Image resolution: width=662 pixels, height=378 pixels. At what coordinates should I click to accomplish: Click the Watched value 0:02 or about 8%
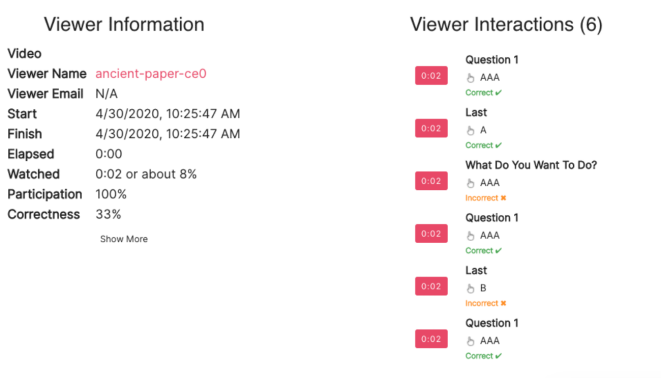(146, 174)
